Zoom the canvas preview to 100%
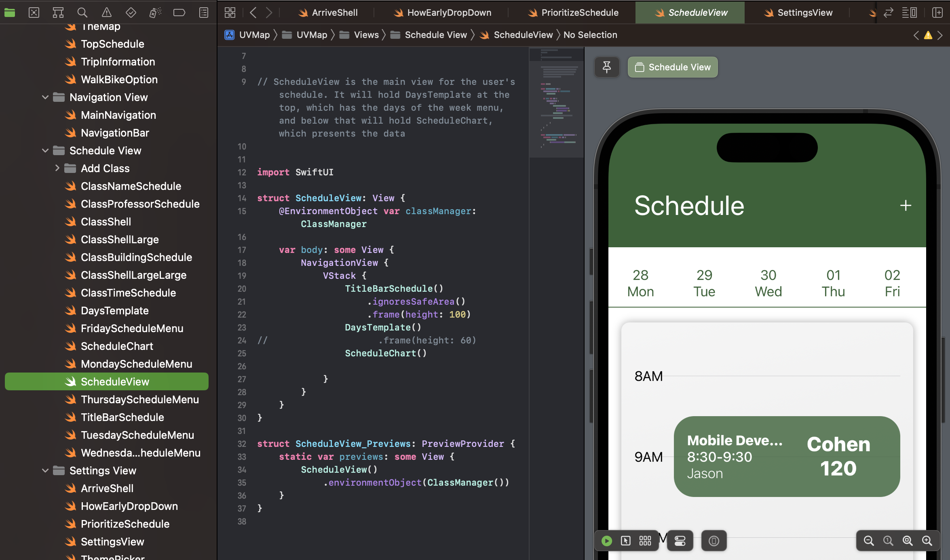Image resolution: width=950 pixels, height=560 pixels. [x=888, y=541]
